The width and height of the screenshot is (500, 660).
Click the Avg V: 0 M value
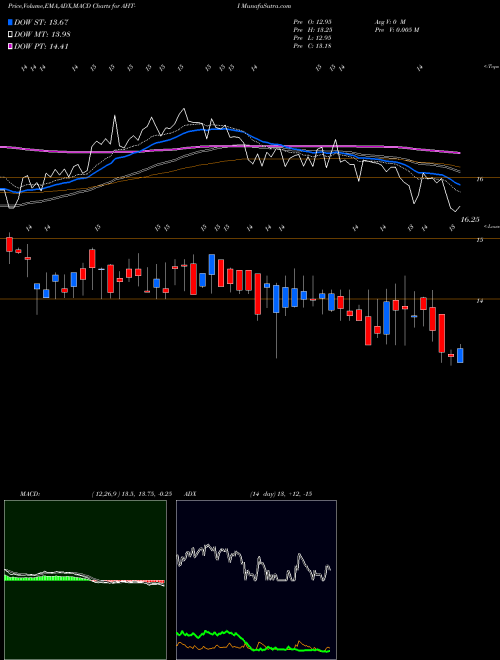(x=389, y=21)
